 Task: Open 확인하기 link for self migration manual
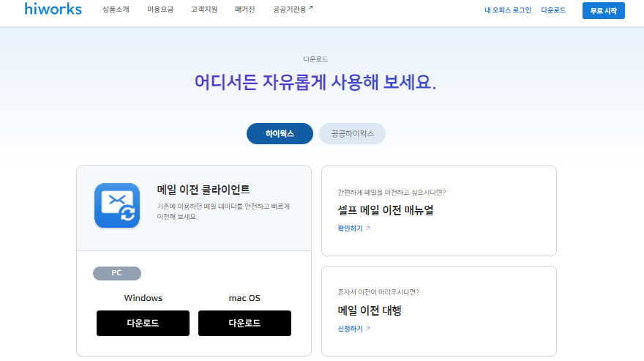point(353,228)
